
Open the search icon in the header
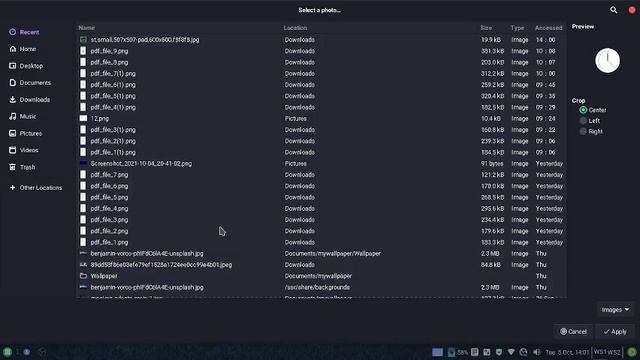(x=613, y=10)
